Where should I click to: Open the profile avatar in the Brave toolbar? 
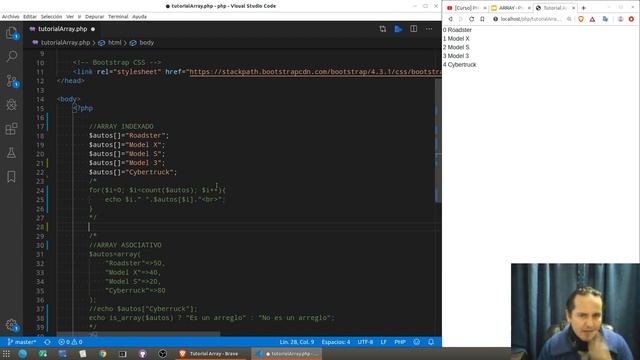click(x=620, y=19)
